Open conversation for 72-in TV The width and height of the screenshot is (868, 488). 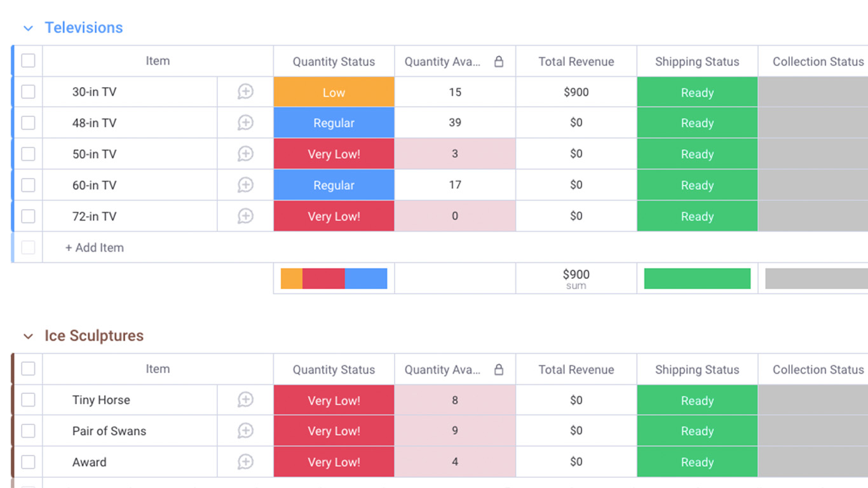point(245,216)
